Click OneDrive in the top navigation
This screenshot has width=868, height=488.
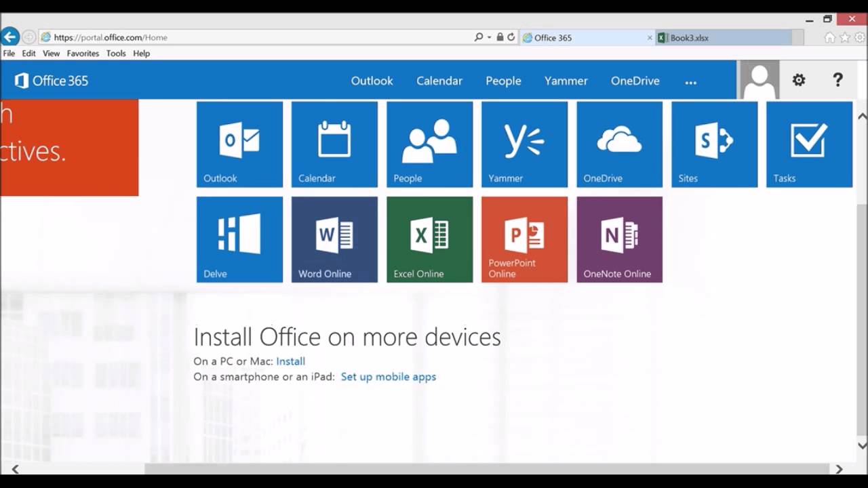pos(635,81)
